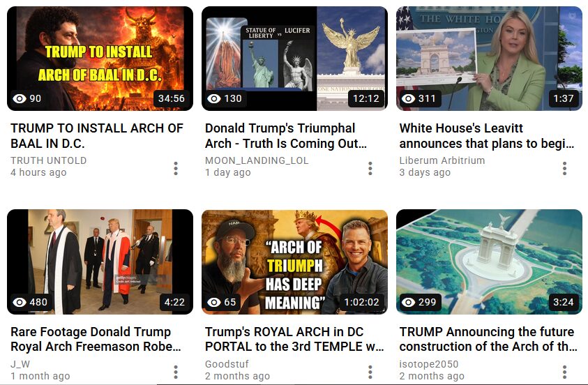The height and width of the screenshot is (385, 588).
Task: Open three-dot menu for isotope2050 video
Action: pos(565,372)
